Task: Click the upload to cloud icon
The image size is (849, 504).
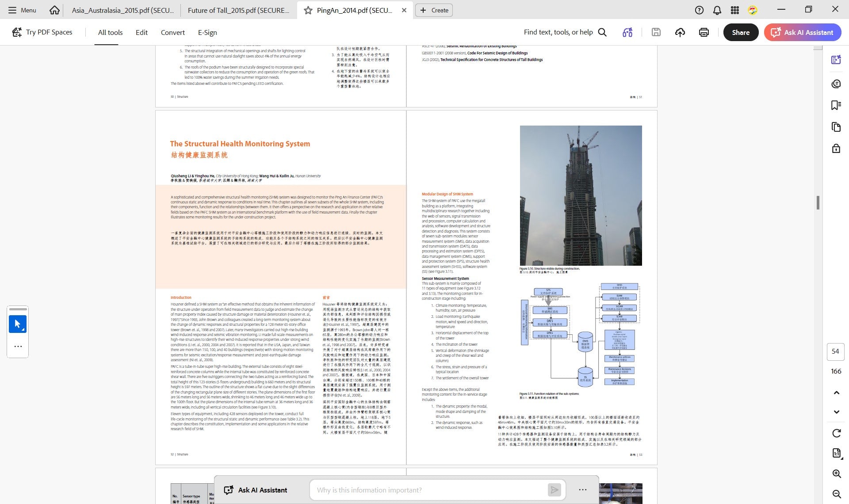Action: tap(680, 32)
